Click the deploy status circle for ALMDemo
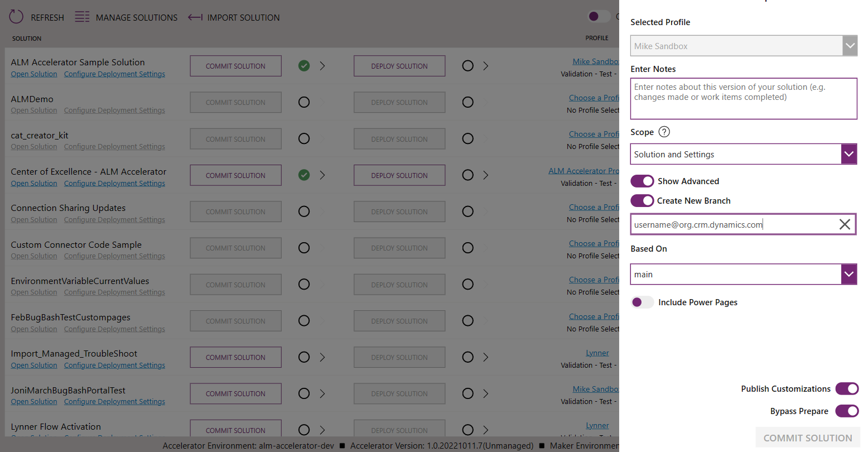The image size is (868, 452). pyautogui.click(x=467, y=102)
